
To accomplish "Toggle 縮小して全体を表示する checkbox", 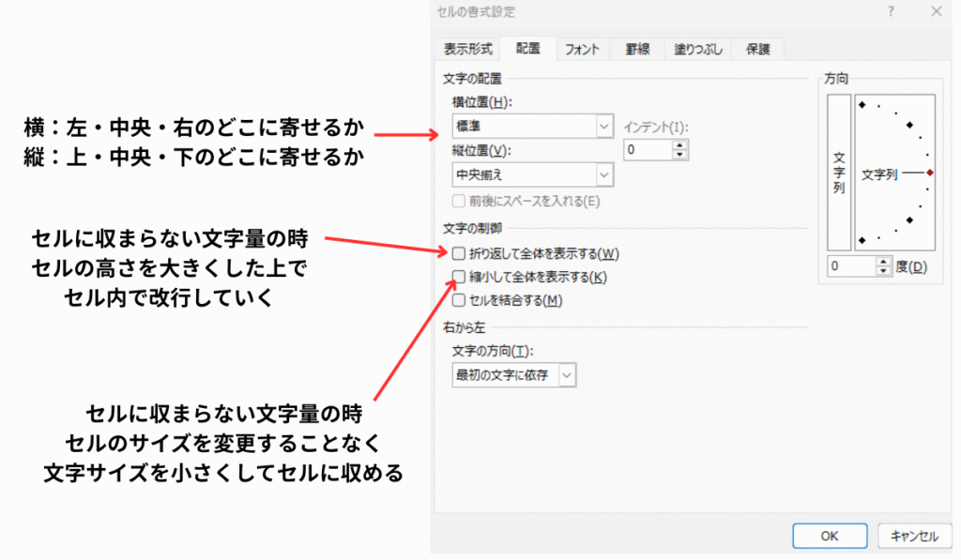I will pyautogui.click(x=458, y=277).
